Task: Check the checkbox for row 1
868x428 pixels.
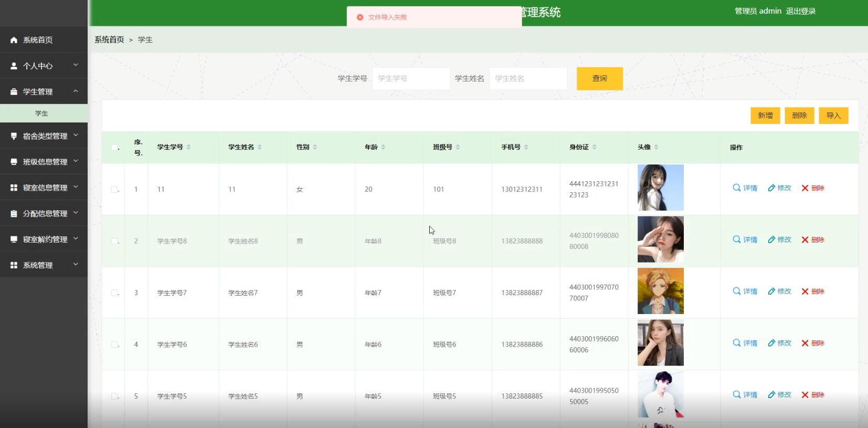Action: 114,190
